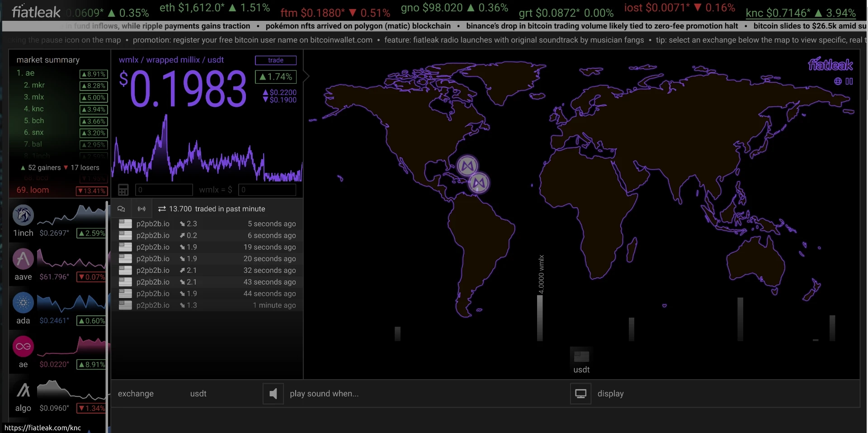
Task: Click the ftm $0.1880 ticker item
Action: click(x=335, y=13)
